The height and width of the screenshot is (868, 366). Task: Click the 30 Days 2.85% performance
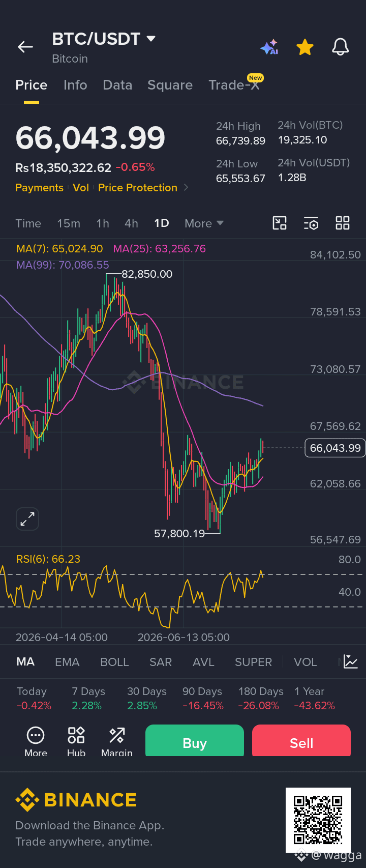pos(147,699)
